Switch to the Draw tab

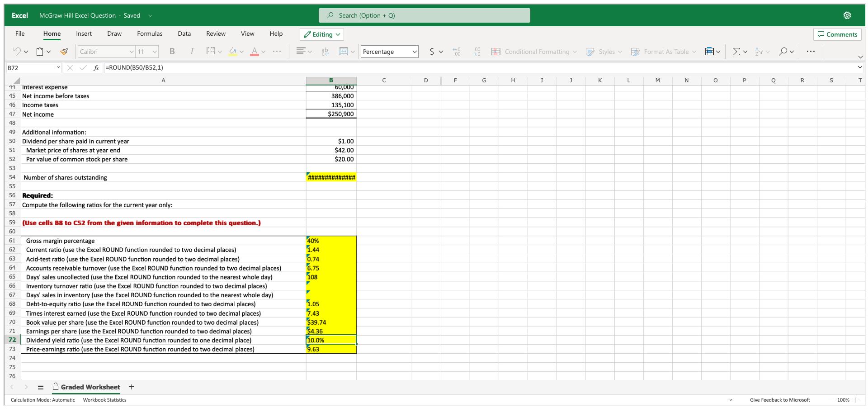(x=114, y=33)
